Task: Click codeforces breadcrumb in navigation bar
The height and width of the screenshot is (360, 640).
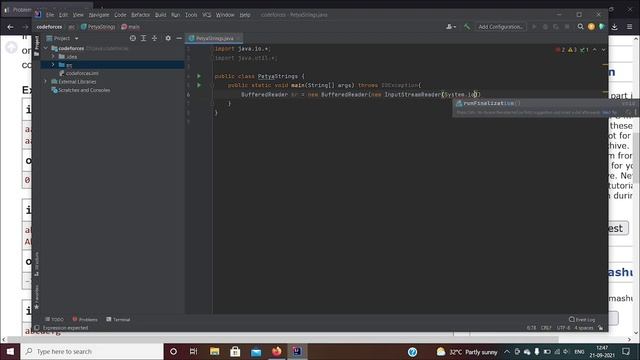Action: click(49, 27)
